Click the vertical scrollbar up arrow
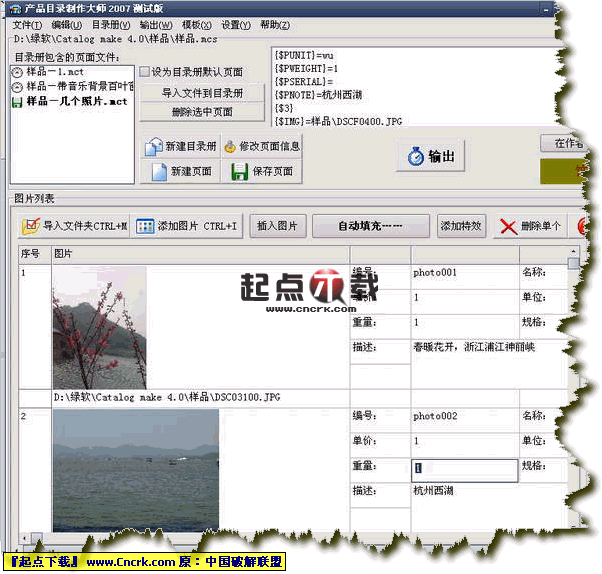Viewport: 602px width, 574px height. [573, 251]
